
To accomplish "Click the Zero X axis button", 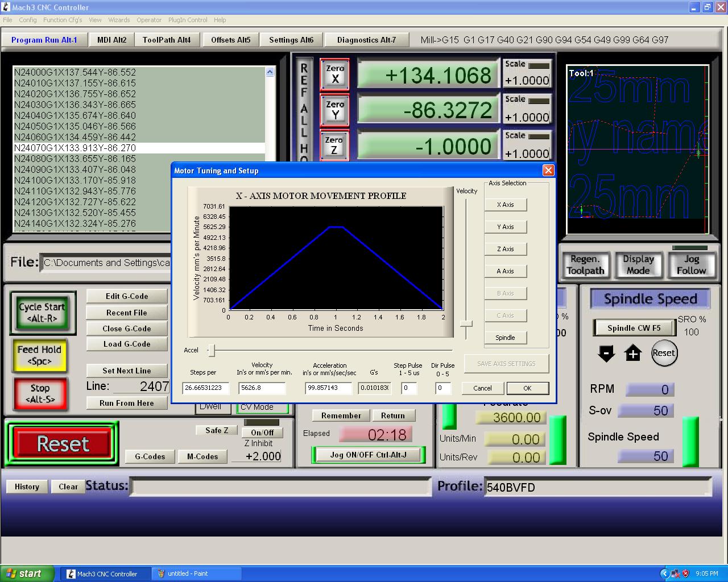I will pyautogui.click(x=334, y=74).
